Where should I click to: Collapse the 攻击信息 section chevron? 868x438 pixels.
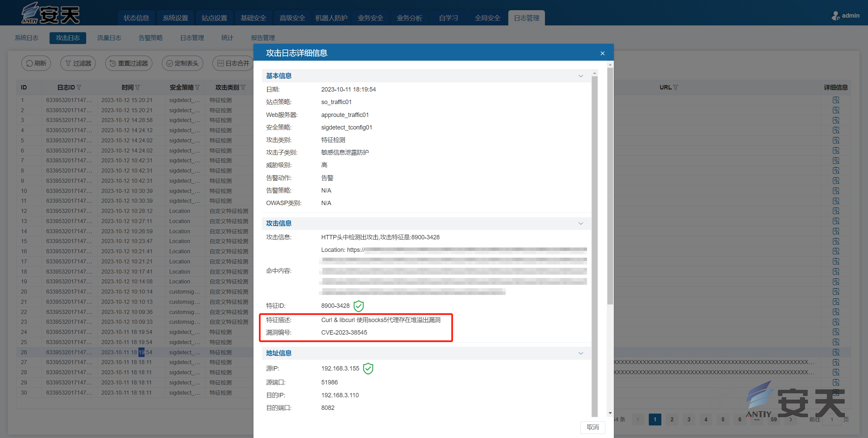(581, 223)
